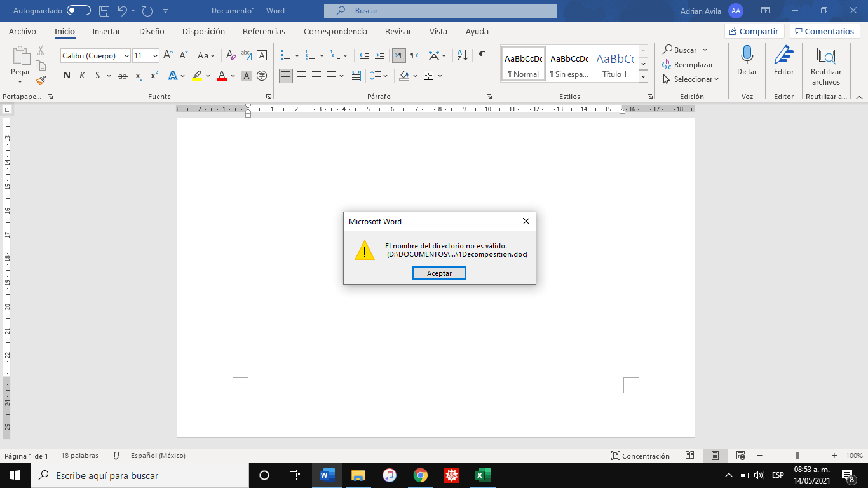Decrease paragraph indent
This screenshot has height=488, width=868.
[x=364, y=55]
